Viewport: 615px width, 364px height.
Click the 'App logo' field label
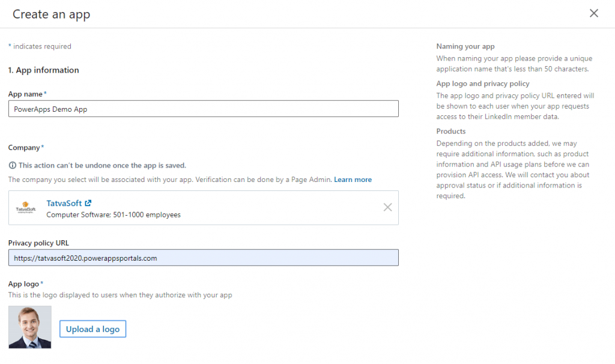[23, 284]
